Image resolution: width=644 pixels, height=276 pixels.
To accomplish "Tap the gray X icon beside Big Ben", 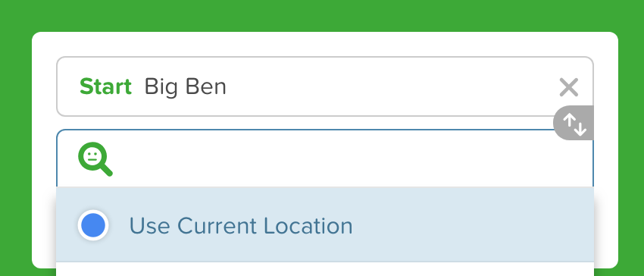I will pos(568,87).
